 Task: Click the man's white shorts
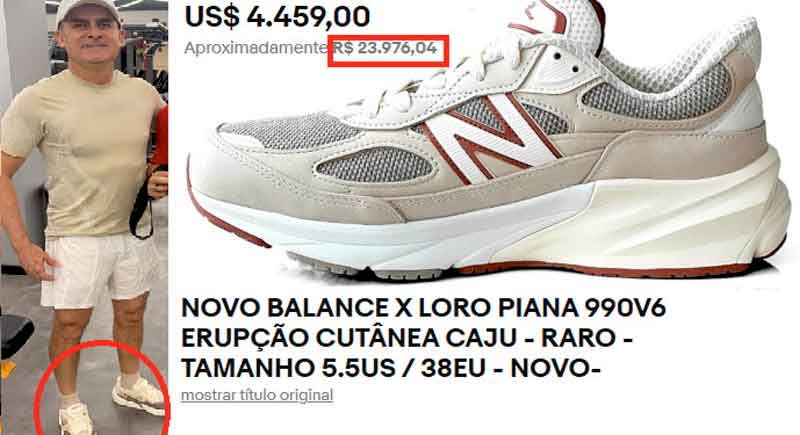[97, 270]
